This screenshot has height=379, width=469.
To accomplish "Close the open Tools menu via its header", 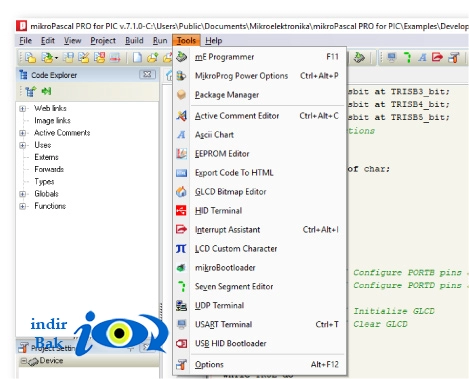I will pos(186,41).
